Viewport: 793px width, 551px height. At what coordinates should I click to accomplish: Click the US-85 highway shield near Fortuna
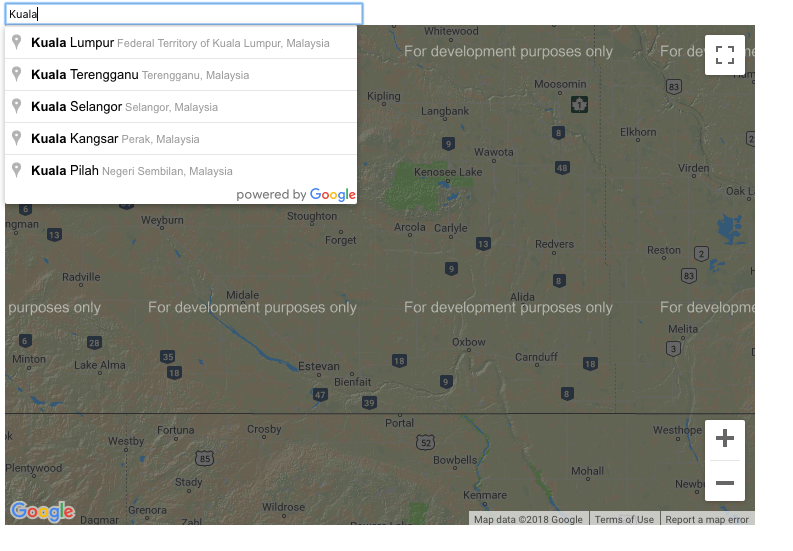[205, 458]
